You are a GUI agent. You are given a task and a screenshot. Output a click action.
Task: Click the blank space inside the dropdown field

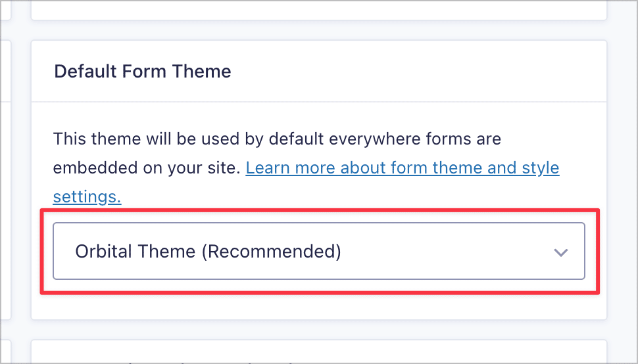(x=447, y=251)
